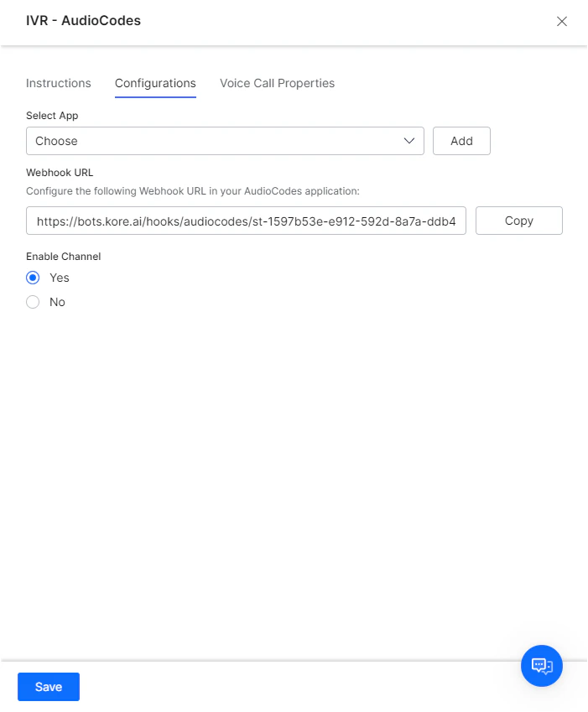This screenshot has height=712, width=588.
Task: Click the chat bubble icon in corner
Action: [541, 666]
